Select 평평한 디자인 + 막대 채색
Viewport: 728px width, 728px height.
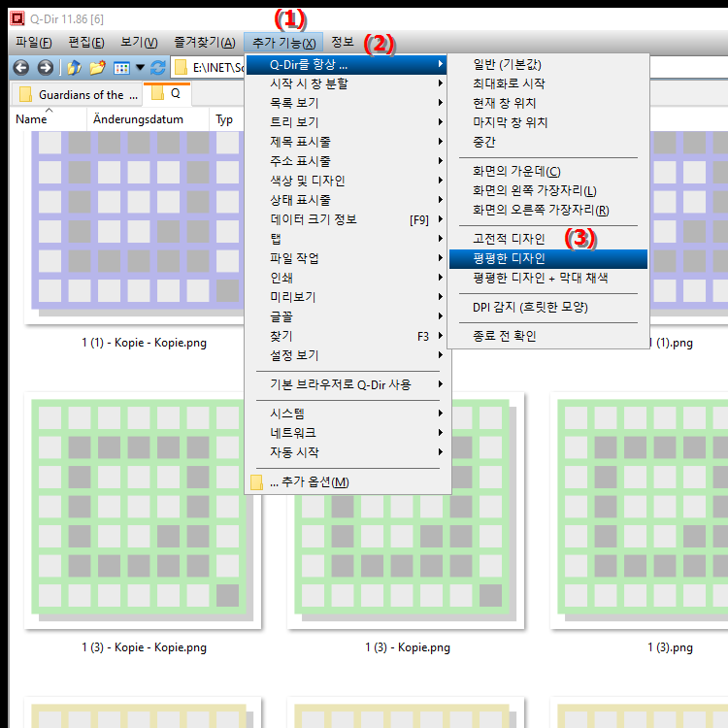(547, 279)
